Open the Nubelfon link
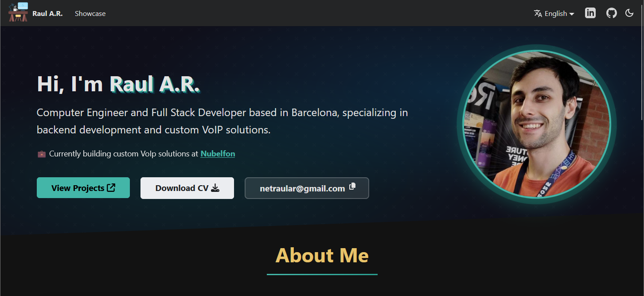 tap(218, 153)
